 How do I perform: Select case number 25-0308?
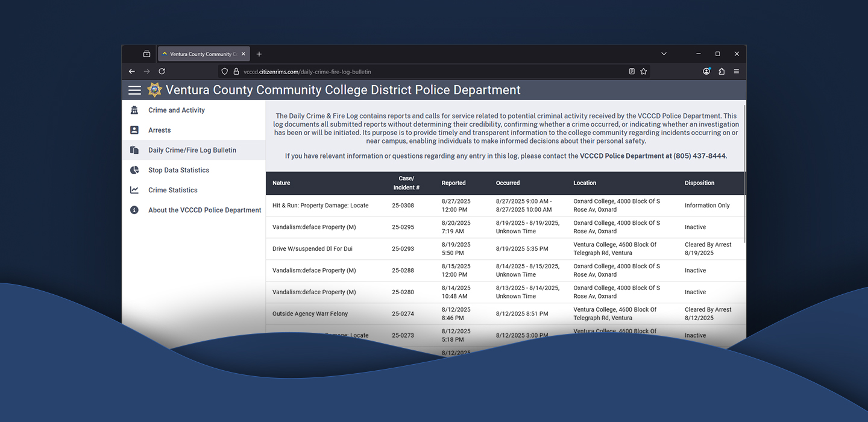coord(403,206)
